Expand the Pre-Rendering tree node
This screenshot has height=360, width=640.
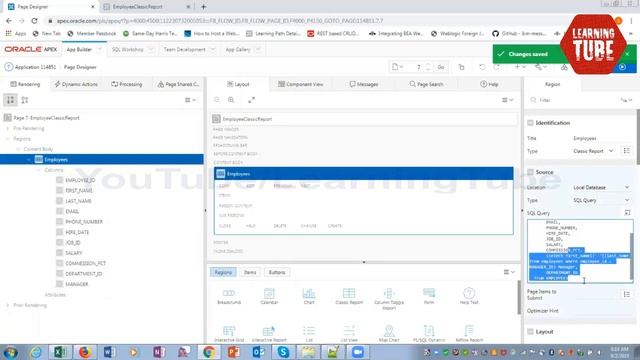pyautogui.click(x=7, y=128)
